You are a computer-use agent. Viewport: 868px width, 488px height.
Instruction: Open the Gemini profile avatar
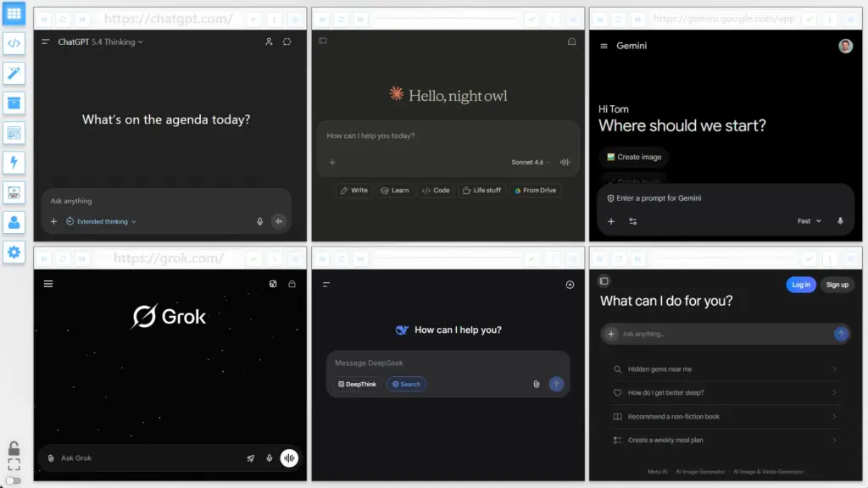tap(845, 46)
